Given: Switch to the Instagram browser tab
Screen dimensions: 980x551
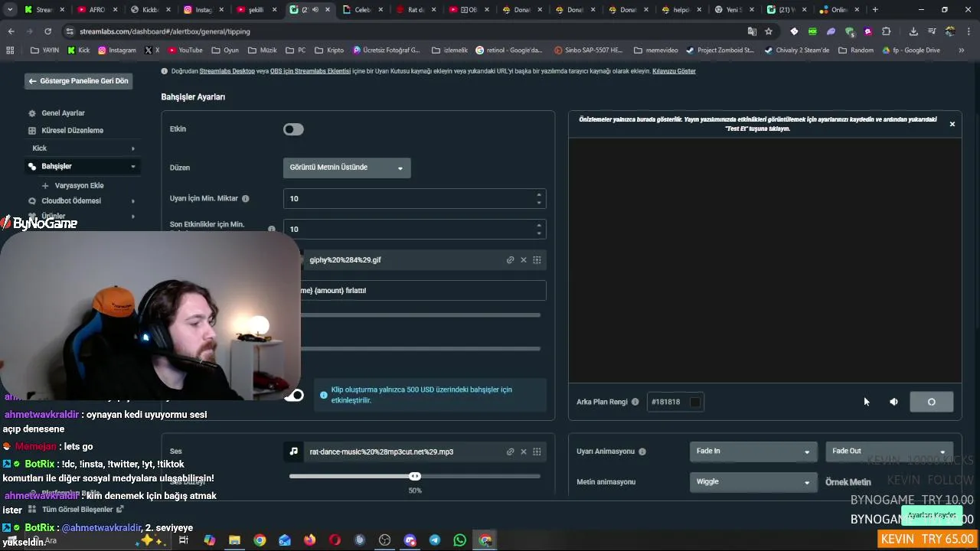Looking at the screenshot, I should click(x=204, y=10).
